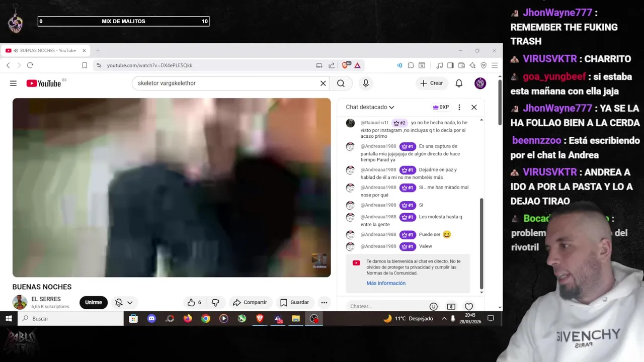Image resolution: width=644 pixels, height=362 pixels.
Task: Click the Unirme button
Action: [94, 302]
